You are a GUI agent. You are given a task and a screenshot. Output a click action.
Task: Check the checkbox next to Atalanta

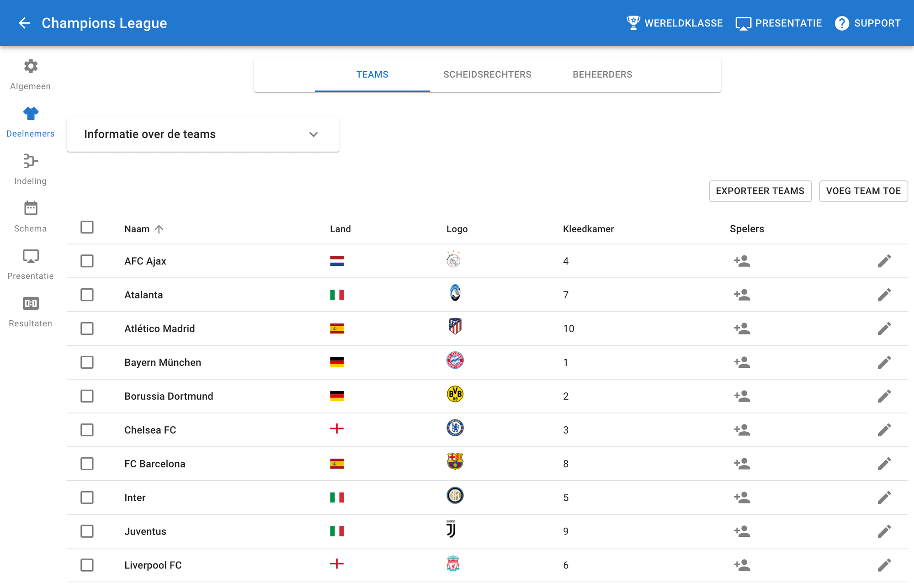(87, 295)
